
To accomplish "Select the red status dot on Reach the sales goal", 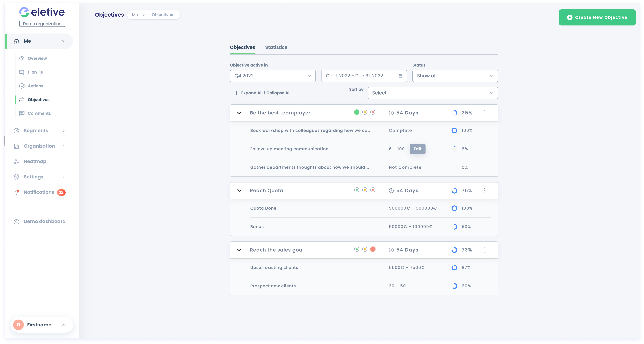I will coord(373,249).
